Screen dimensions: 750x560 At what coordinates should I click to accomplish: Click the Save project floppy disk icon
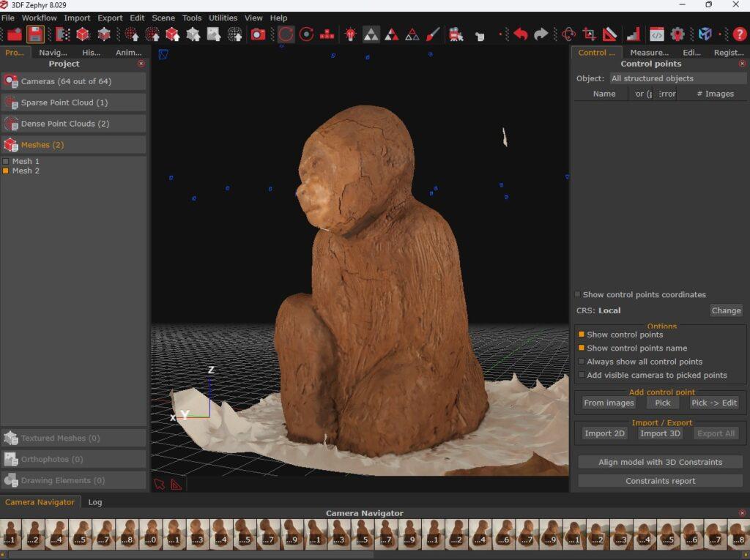pos(35,34)
